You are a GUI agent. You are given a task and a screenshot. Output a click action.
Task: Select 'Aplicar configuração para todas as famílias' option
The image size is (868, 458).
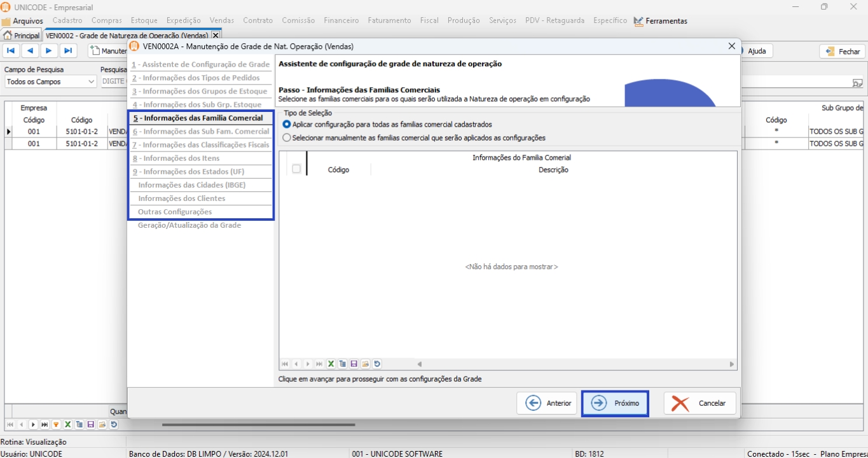tap(287, 125)
